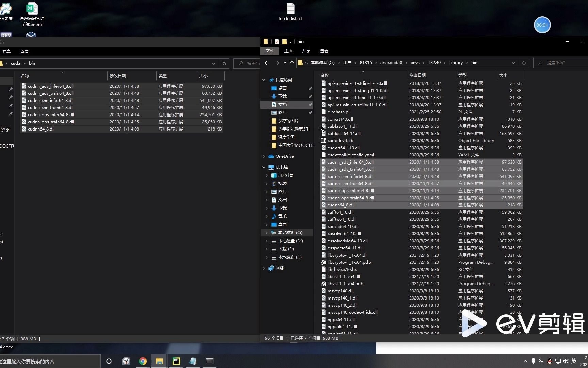Navigate up one folder level with the up arrow

(292, 63)
